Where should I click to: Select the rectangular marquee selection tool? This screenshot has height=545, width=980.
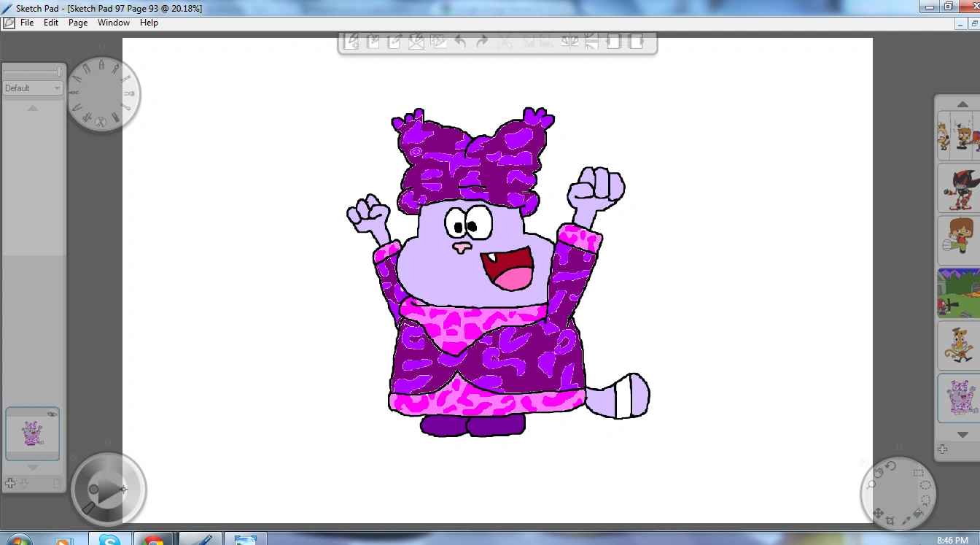[x=918, y=473]
